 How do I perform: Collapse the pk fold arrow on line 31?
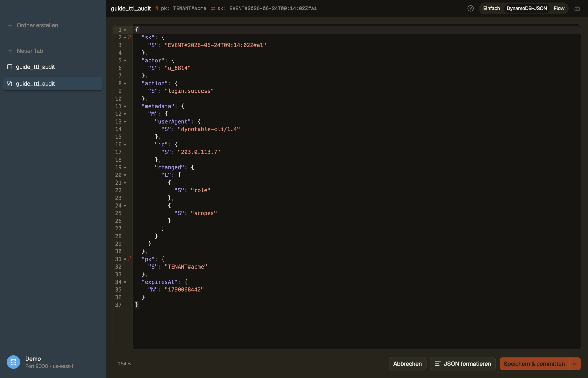point(125,259)
